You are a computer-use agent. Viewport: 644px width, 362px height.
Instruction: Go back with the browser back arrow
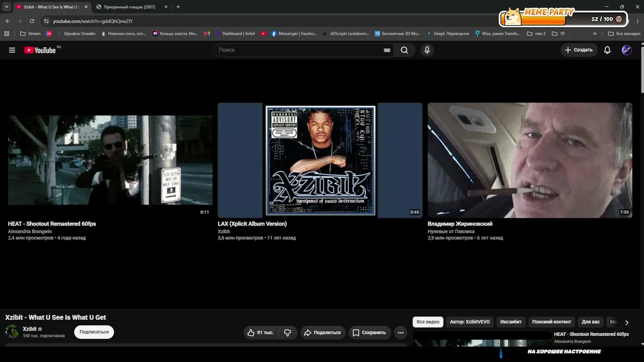[x=8, y=21]
